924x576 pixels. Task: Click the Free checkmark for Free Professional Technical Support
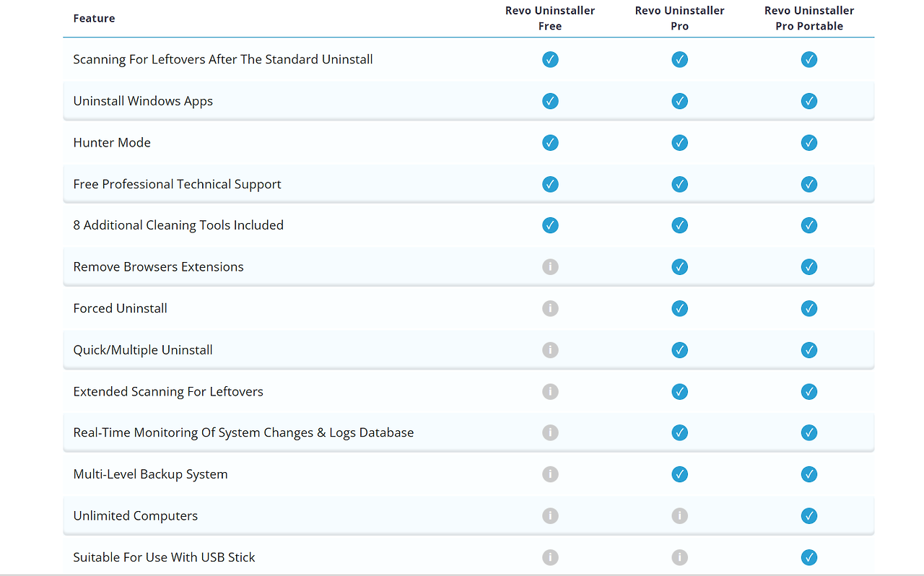[x=550, y=184]
